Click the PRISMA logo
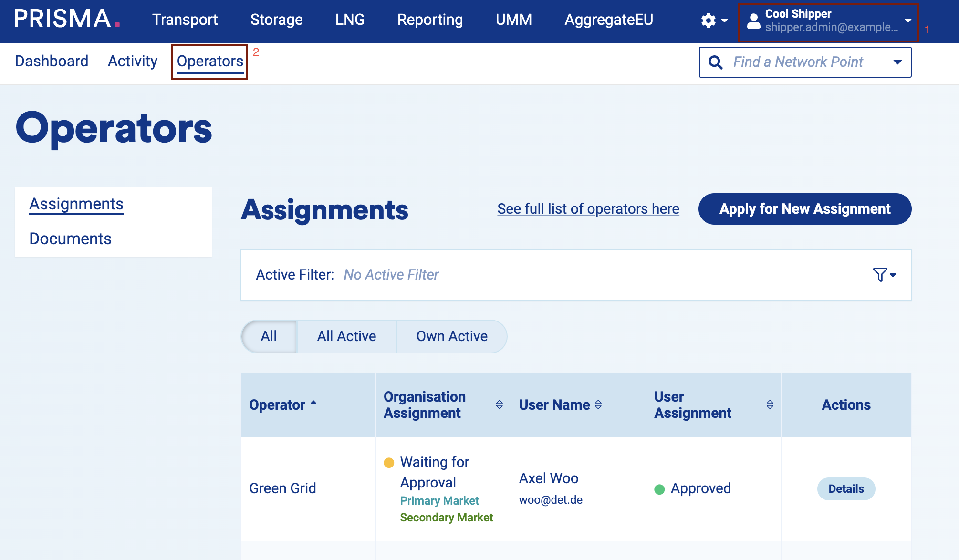Screen dimensions: 959x560 67,20
